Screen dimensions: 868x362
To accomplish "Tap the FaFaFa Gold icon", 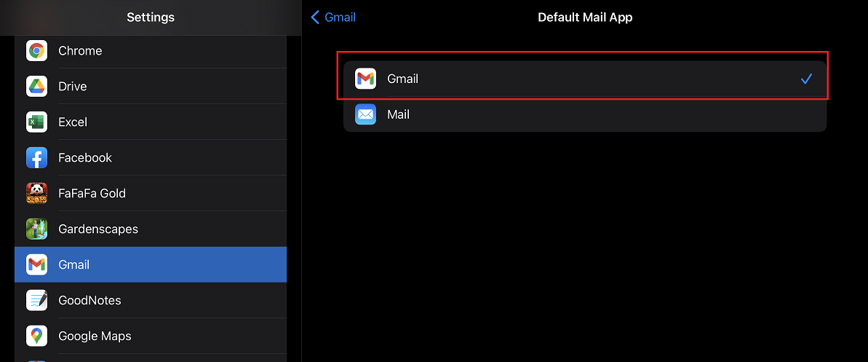I will 36,194.
